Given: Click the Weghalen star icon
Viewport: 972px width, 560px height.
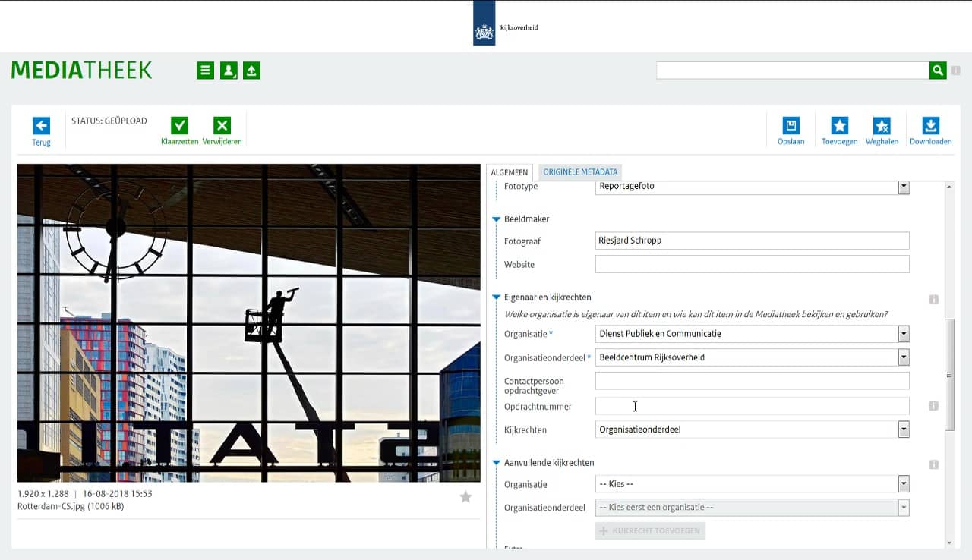Looking at the screenshot, I should (882, 126).
